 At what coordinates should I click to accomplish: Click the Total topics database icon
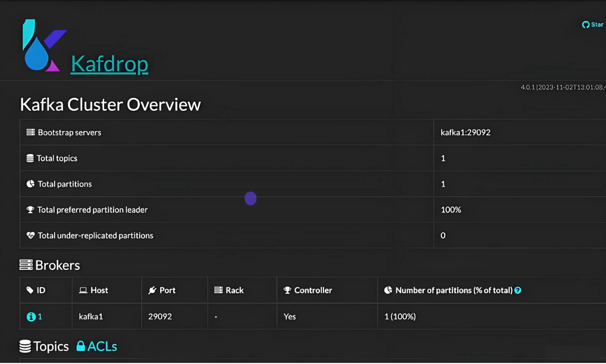(30, 158)
